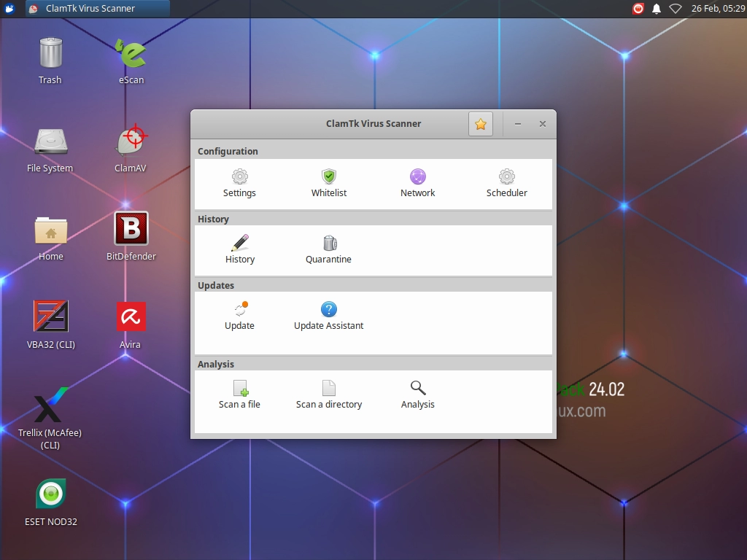Image resolution: width=747 pixels, height=560 pixels.
Task: Open ClamTk Settings
Action: tap(239, 183)
